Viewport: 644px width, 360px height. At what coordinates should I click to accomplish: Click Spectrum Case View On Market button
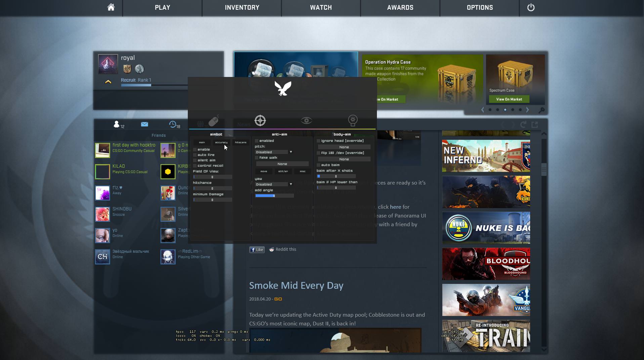tap(509, 99)
